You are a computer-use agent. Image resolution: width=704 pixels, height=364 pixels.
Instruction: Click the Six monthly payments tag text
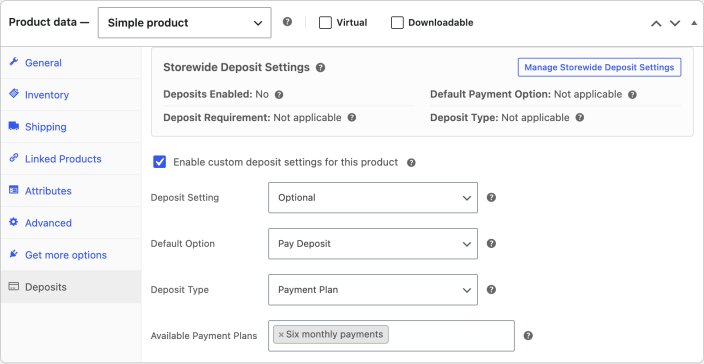coord(334,334)
